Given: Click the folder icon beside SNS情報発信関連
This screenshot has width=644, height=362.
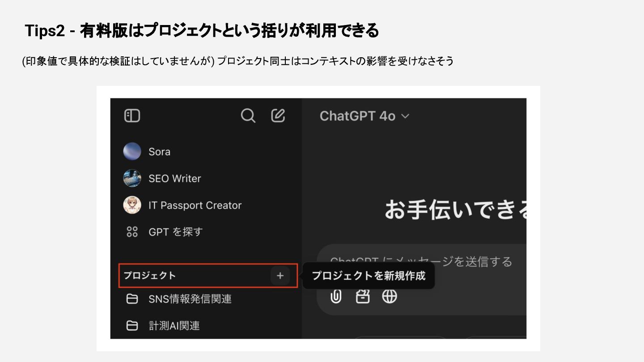Looking at the screenshot, I should tap(132, 299).
